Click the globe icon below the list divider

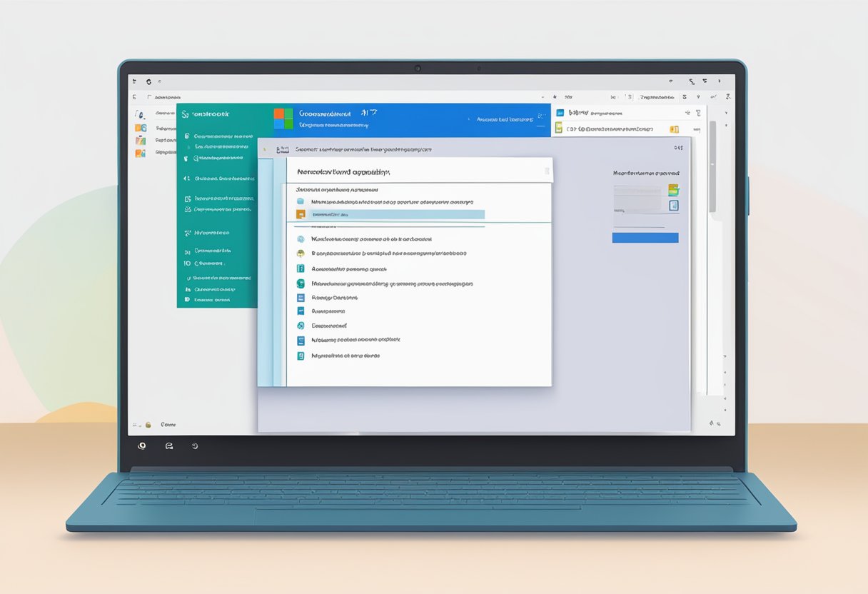(x=301, y=240)
